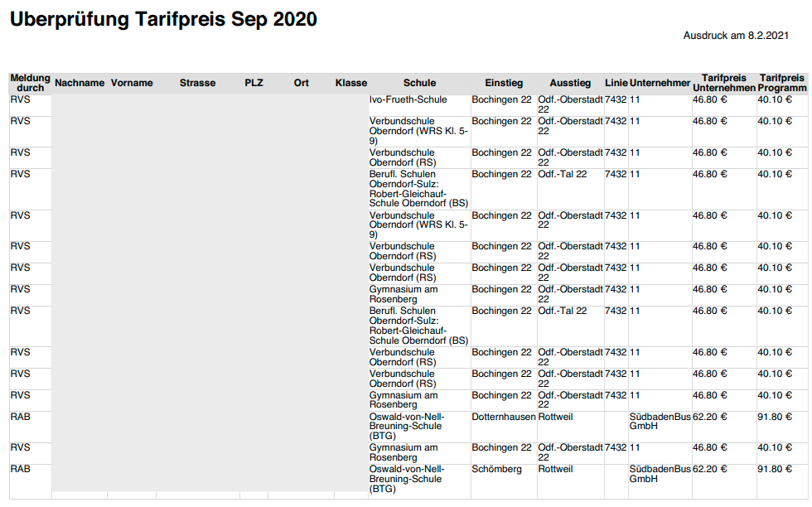Select the Tarifpreis Programm column header
Viewport: 812px width, 507px height.
click(x=782, y=83)
